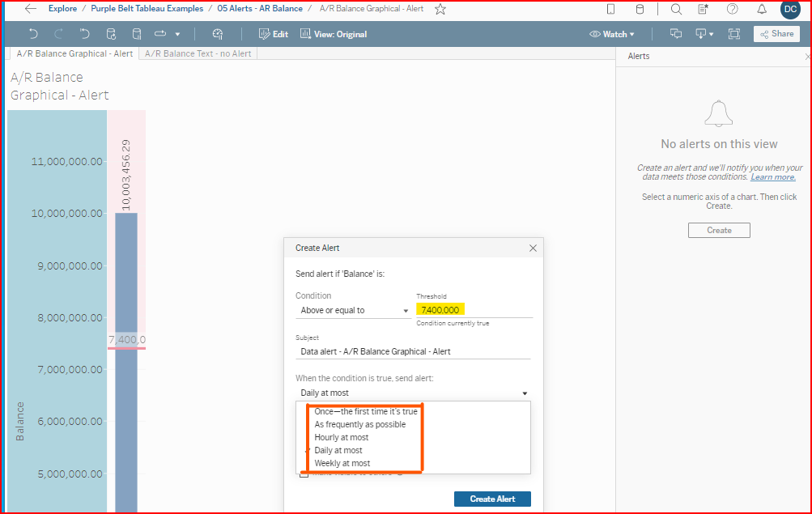Open search with the magnifier icon

676,10
